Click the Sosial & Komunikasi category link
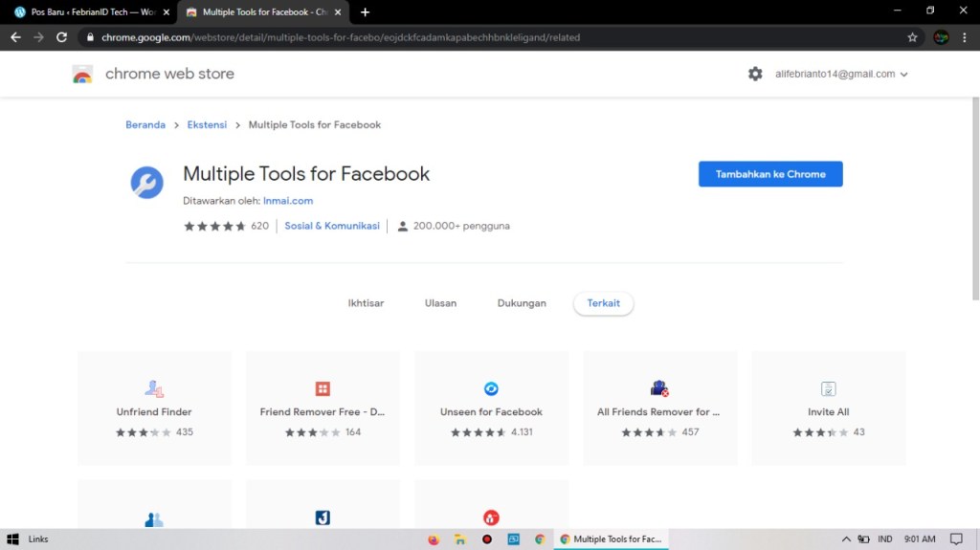This screenshot has width=980, height=550. 332,226
